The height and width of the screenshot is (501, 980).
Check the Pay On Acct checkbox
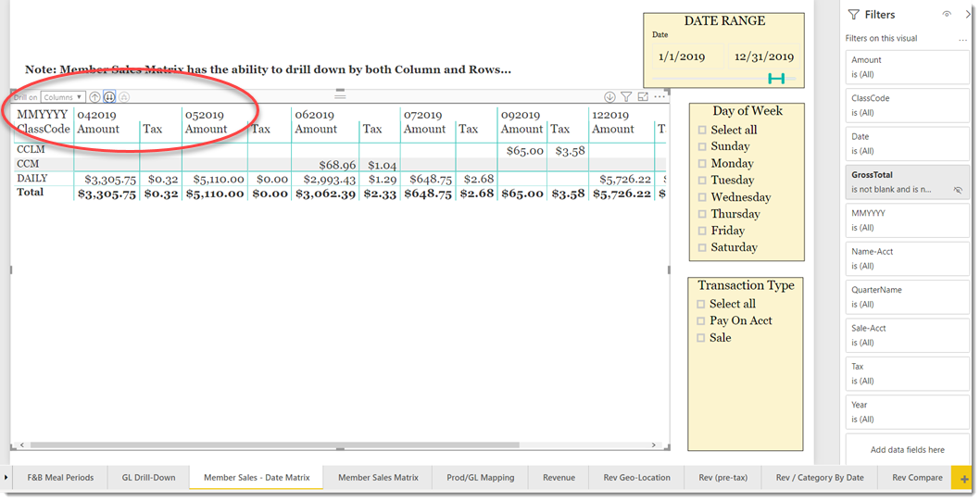point(700,321)
